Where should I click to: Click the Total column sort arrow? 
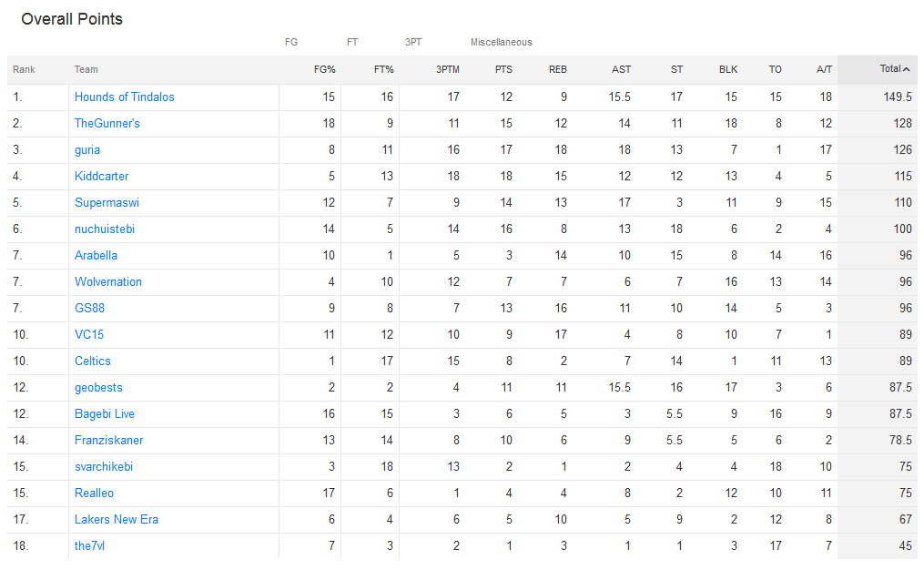coord(907,69)
